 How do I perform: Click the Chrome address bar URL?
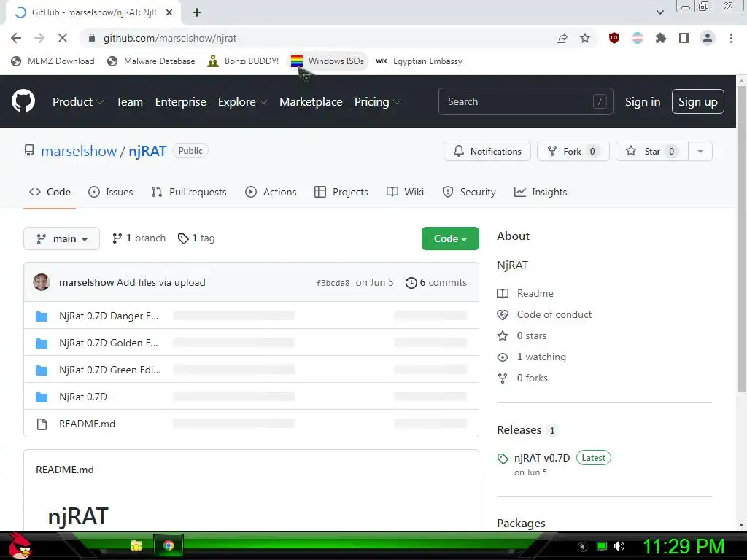169,38
